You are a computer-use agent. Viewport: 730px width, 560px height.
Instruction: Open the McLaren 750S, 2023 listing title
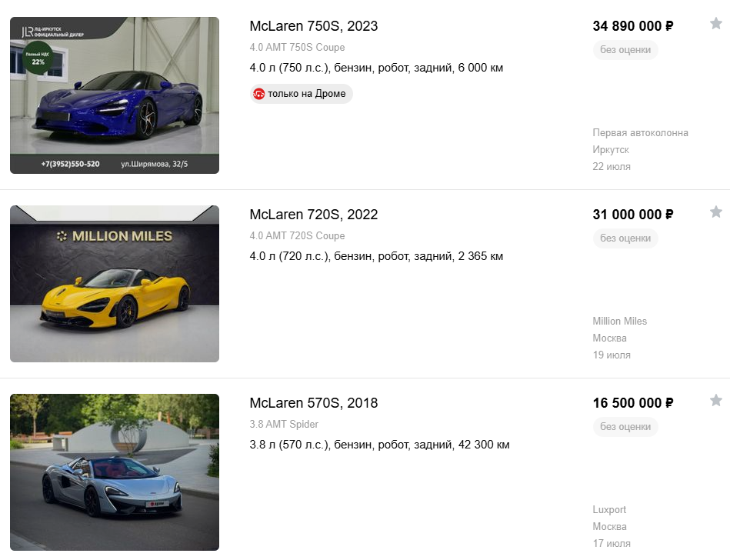pos(313,26)
